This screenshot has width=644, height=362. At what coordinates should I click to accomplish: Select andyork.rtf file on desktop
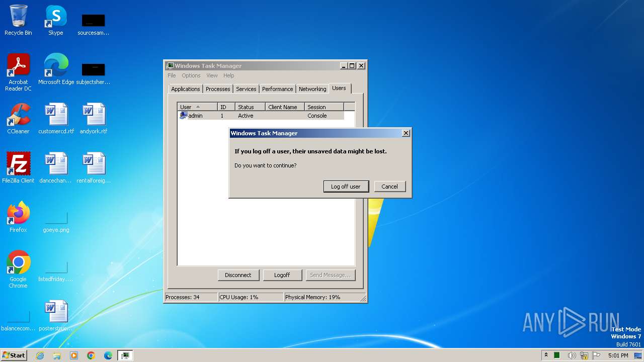(94, 119)
